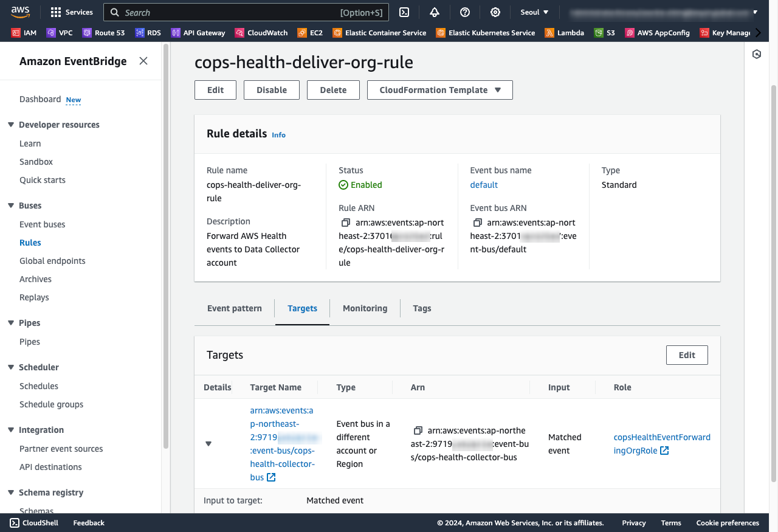Close the Amazon EventBridge sidebar

point(143,61)
